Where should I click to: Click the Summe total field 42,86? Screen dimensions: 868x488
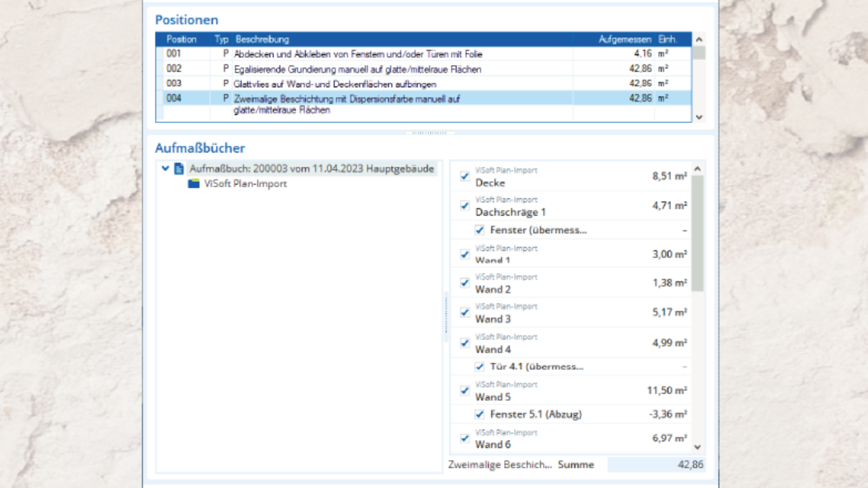coord(656,465)
